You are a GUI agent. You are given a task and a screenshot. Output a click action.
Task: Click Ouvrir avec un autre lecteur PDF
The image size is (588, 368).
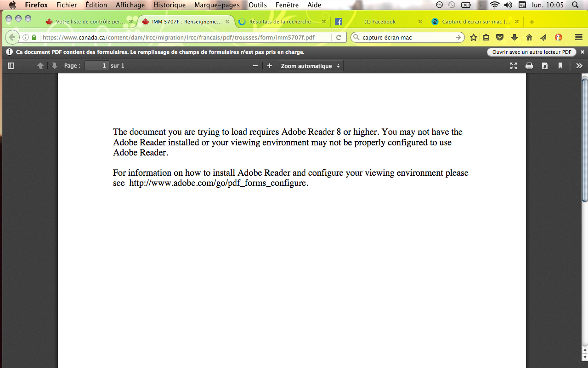pos(531,52)
